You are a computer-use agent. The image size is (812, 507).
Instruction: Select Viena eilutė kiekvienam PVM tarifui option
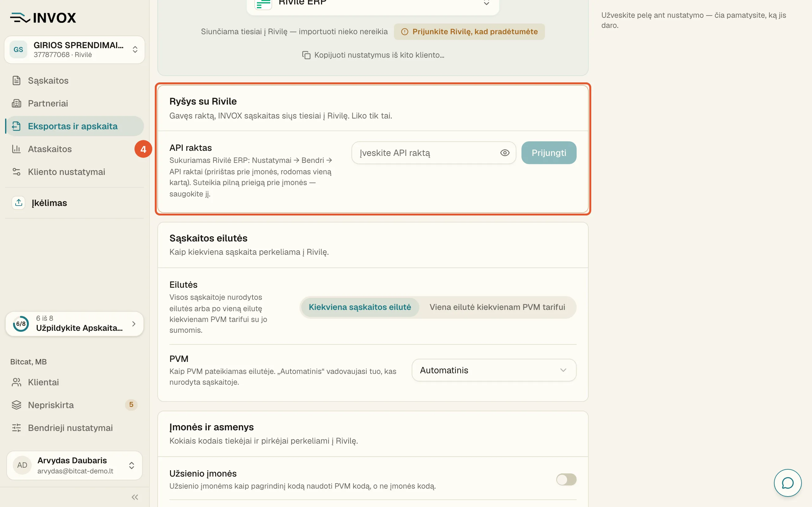pos(497,307)
